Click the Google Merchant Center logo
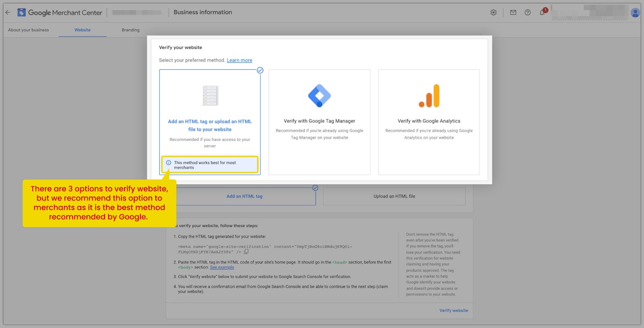Image resolution: width=644 pixels, height=328 pixels. pyautogui.click(x=60, y=12)
